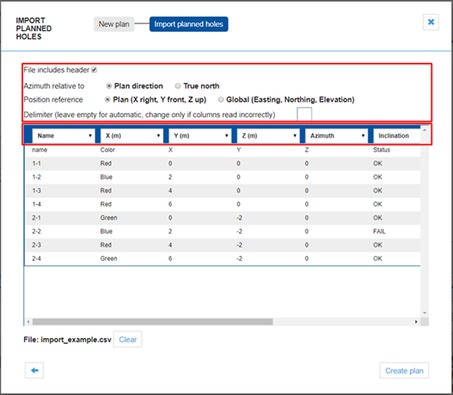This screenshot has width=453, height=395.
Task: Switch to the New plan step
Action: (114, 24)
